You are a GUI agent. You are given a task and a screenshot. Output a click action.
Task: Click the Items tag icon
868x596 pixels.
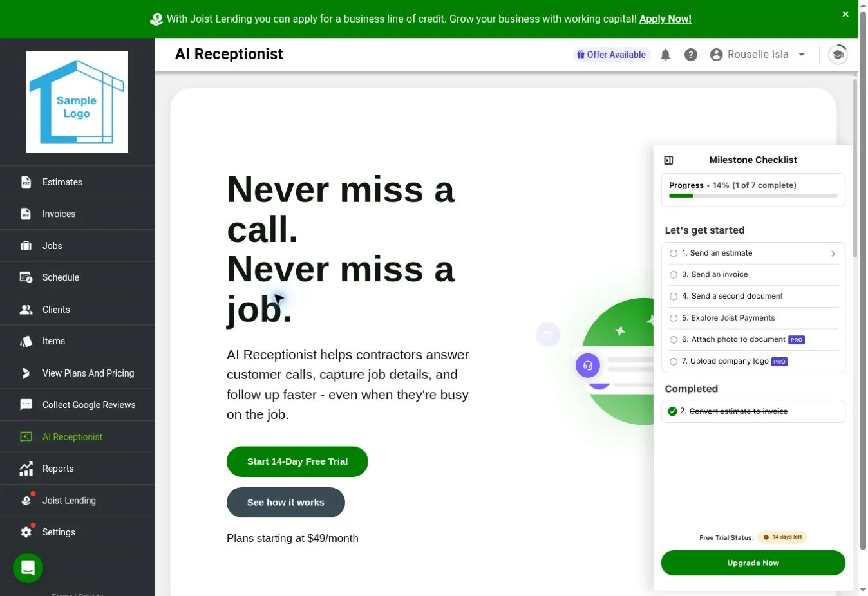click(x=26, y=341)
